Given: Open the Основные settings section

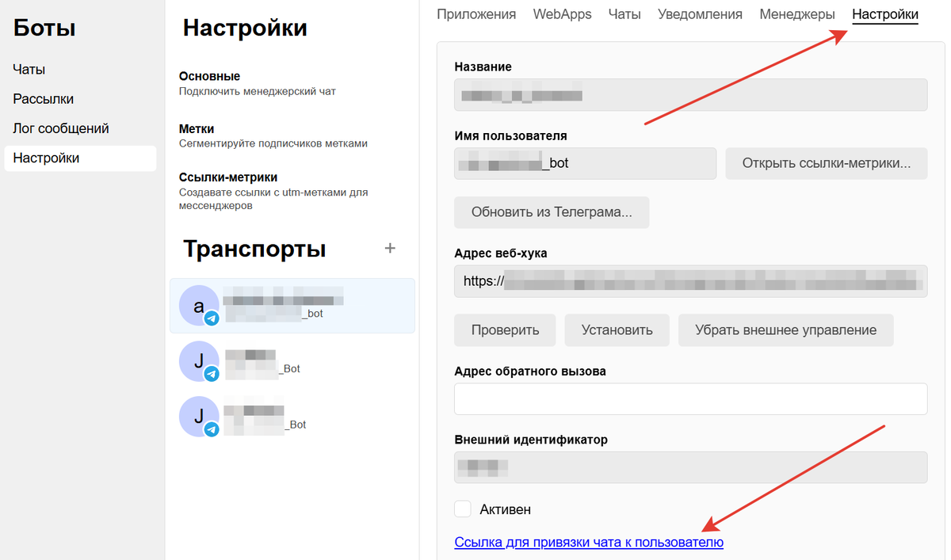Looking at the screenshot, I should [x=258, y=83].
